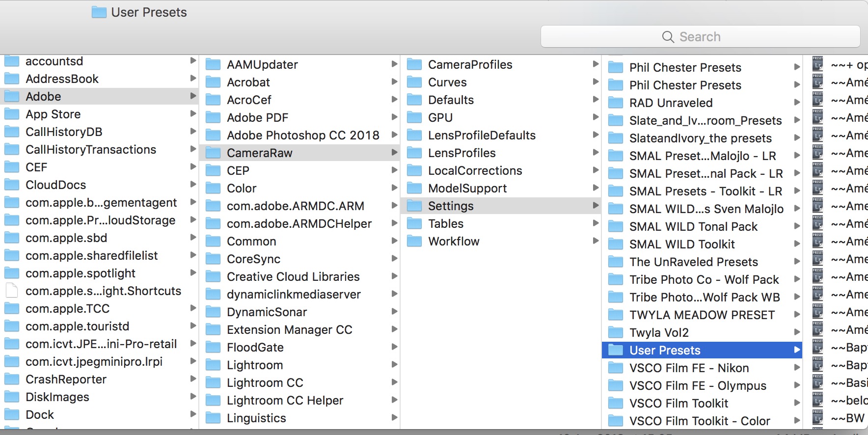Click the Acrobat folder icon
868x435 pixels.
213,82
